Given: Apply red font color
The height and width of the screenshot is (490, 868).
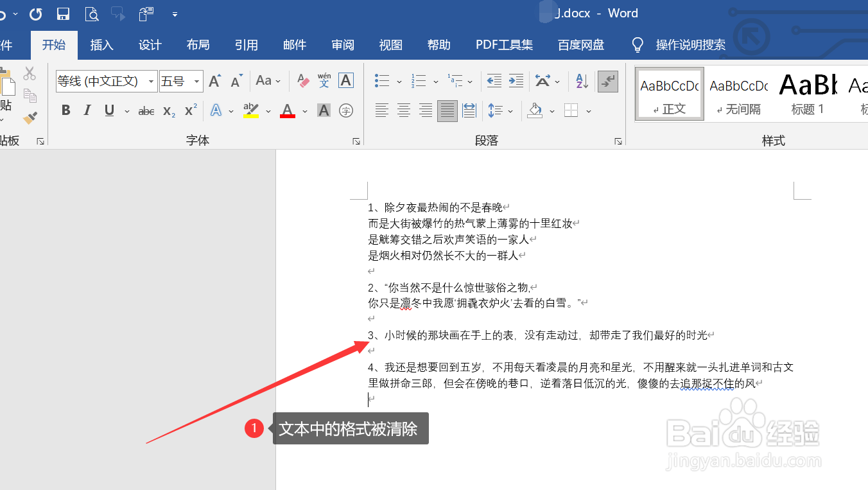Looking at the screenshot, I should (x=288, y=110).
